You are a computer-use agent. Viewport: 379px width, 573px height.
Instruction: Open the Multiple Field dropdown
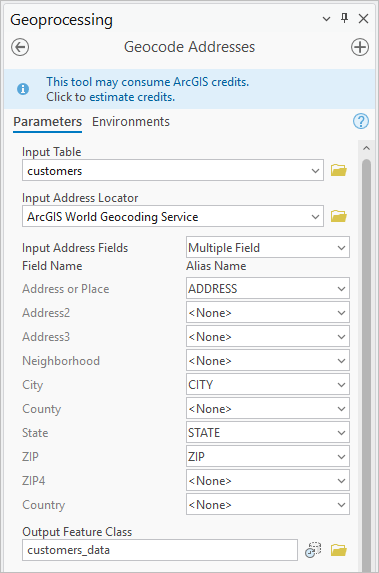268,247
